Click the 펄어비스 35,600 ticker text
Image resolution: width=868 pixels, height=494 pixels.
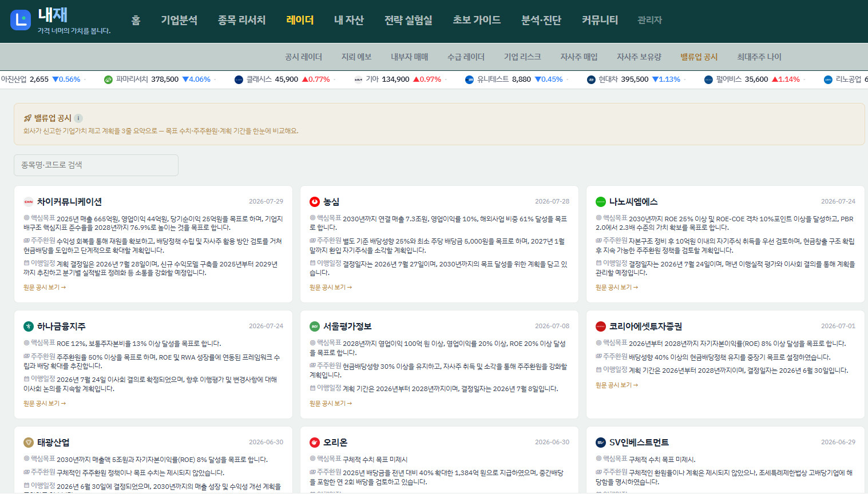point(742,79)
